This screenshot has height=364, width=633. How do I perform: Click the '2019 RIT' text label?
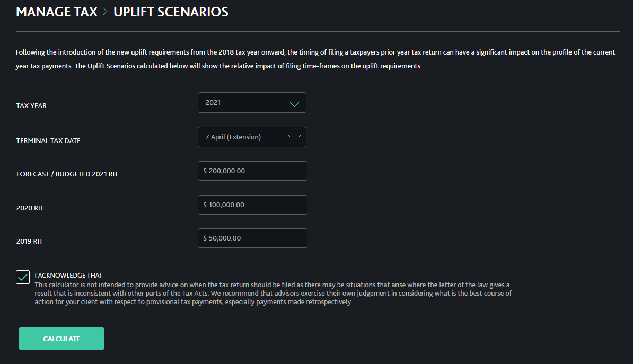pos(30,242)
